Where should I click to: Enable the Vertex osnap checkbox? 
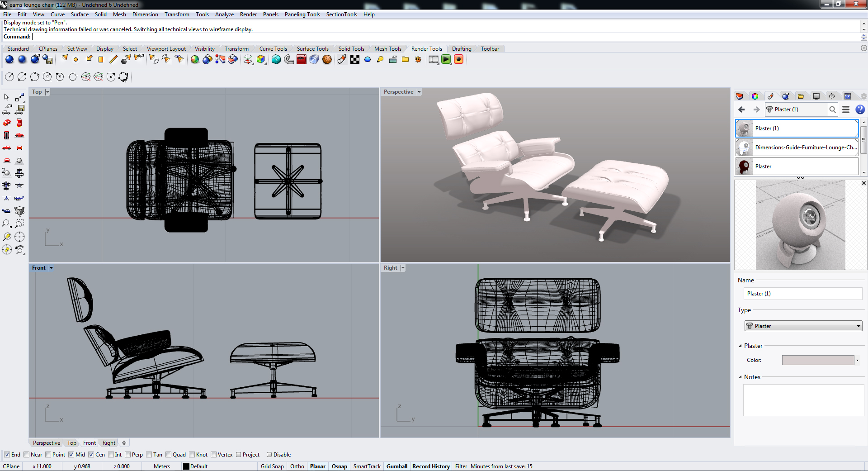point(214,455)
